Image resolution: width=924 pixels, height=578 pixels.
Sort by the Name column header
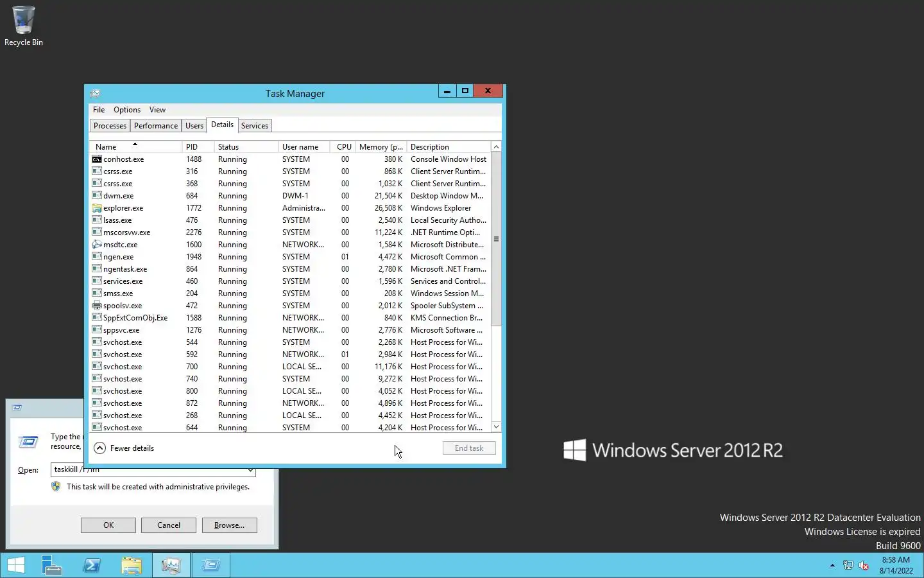[135, 147]
